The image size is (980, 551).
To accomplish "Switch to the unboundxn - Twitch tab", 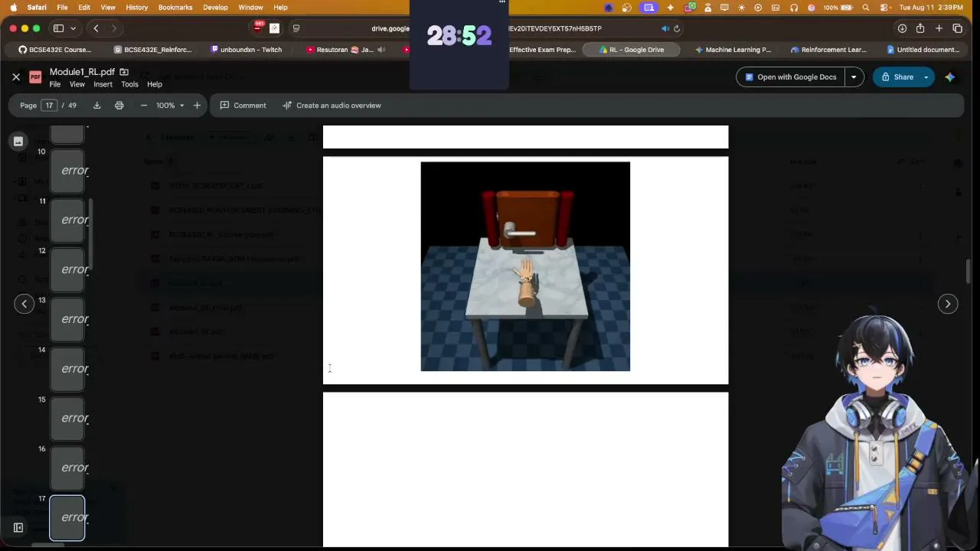I will 246,50.
